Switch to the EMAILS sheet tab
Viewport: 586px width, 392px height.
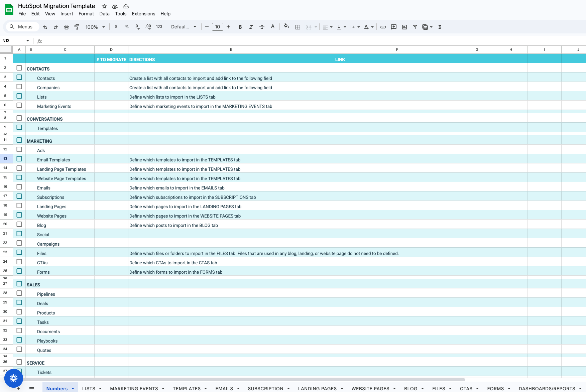click(225, 389)
